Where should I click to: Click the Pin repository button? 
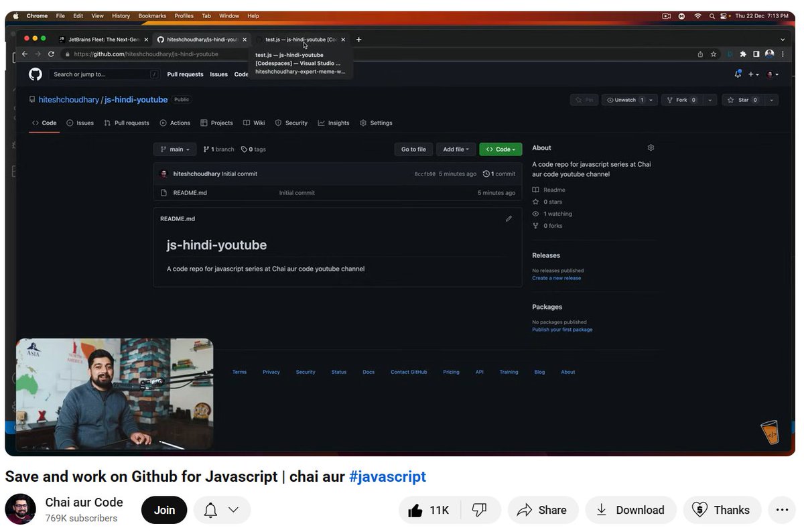coord(584,100)
